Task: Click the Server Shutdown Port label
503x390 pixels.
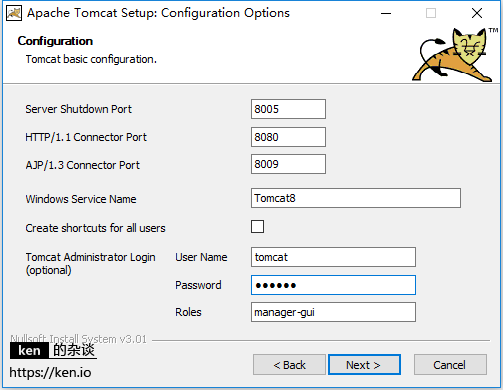Action: [79, 109]
